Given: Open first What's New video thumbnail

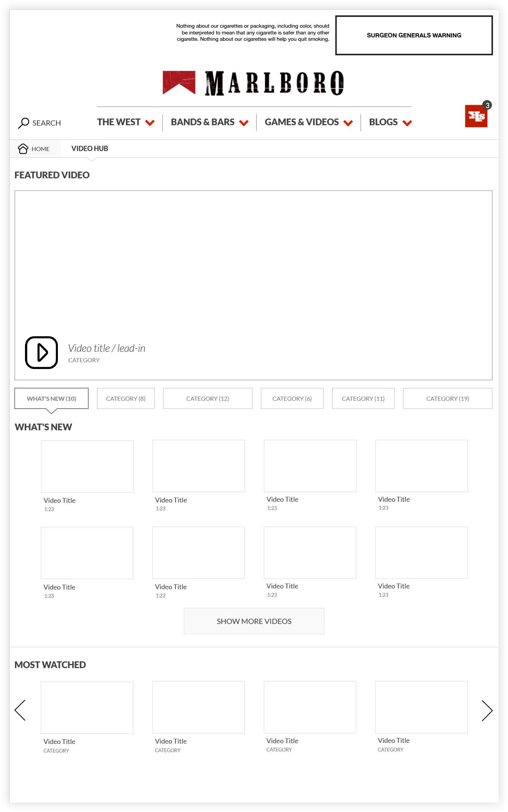Looking at the screenshot, I should click(87, 467).
